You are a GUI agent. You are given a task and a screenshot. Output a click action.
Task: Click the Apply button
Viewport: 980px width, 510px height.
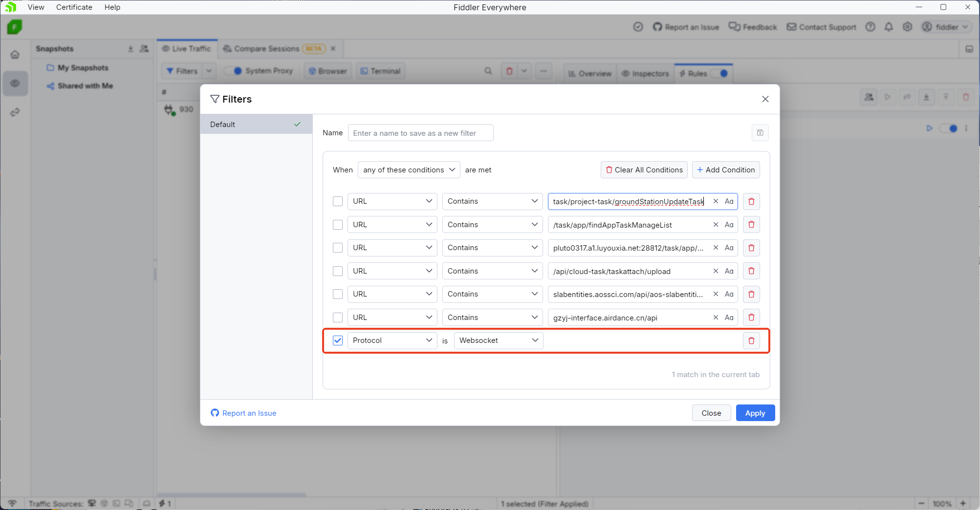point(755,413)
